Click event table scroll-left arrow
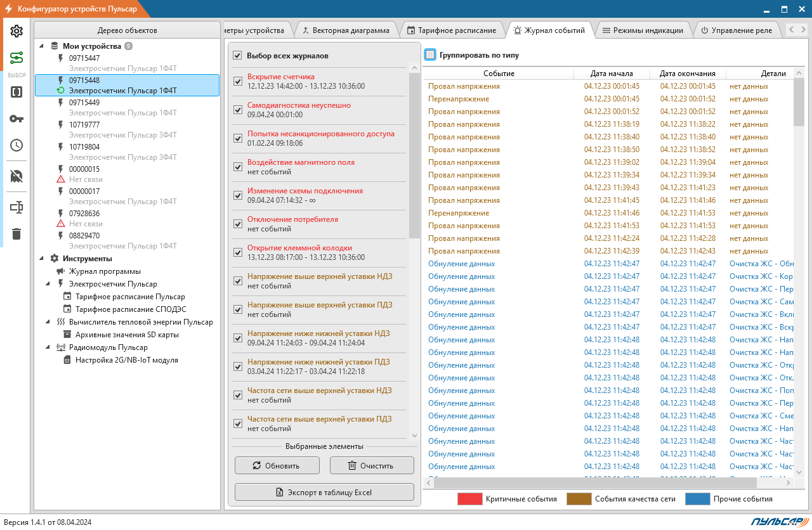Image resolution: width=812 pixels, height=530 pixels. tap(429, 482)
